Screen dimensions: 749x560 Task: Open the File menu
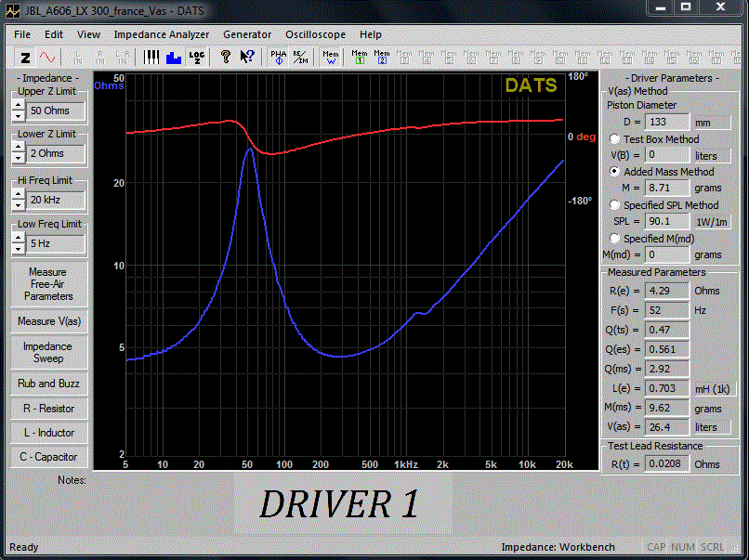[22, 34]
